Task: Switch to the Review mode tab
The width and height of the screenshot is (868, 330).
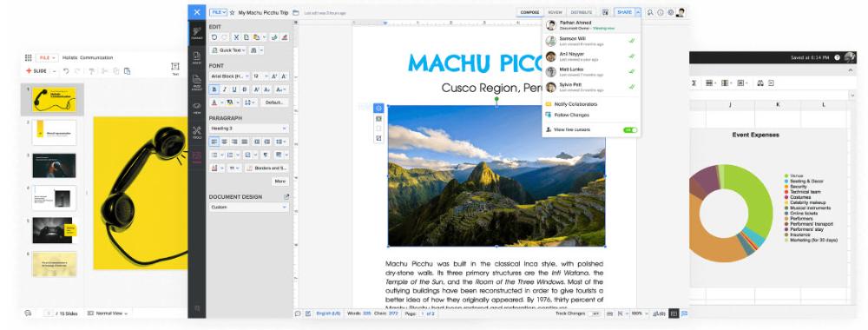Action: pos(555,12)
